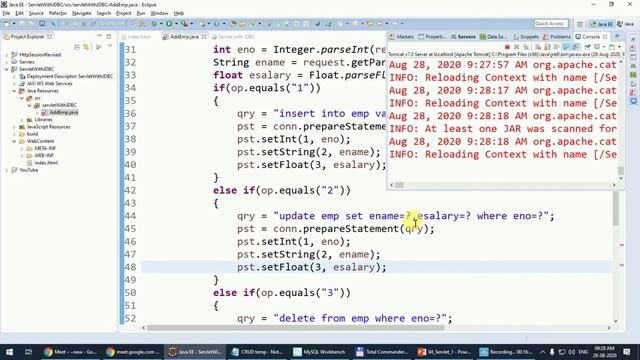This screenshot has width=640, height=360.
Task: Click Collapse All in Project Explorer
Action: tap(77, 47)
